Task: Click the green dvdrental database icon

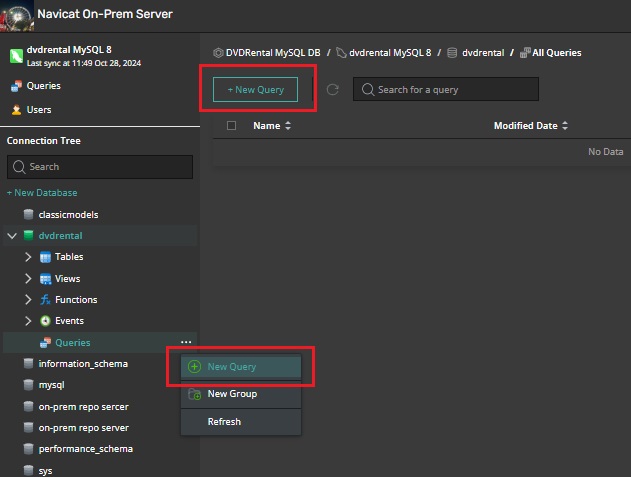Action: (x=28, y=235)
